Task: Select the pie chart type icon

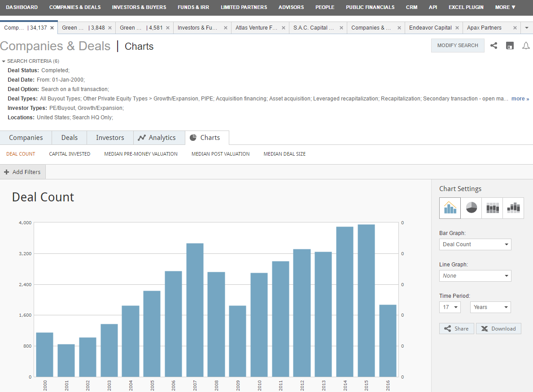Action: pyautogui.click(x=471, y=208)
